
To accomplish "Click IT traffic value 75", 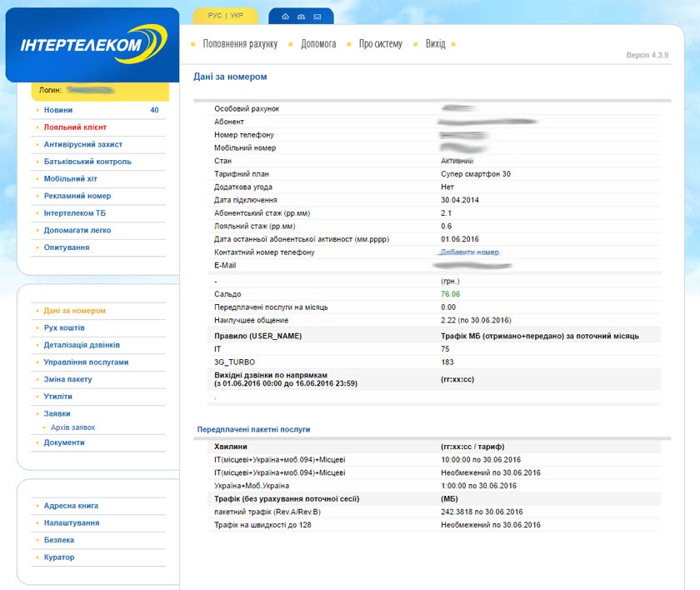I will pos(445,349).
